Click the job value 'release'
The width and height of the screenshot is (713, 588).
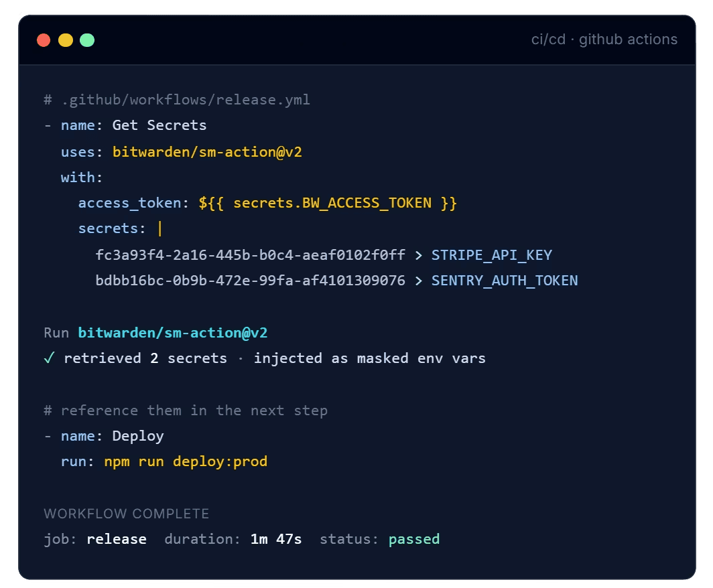pyautogui.click(x=117, y=539)
